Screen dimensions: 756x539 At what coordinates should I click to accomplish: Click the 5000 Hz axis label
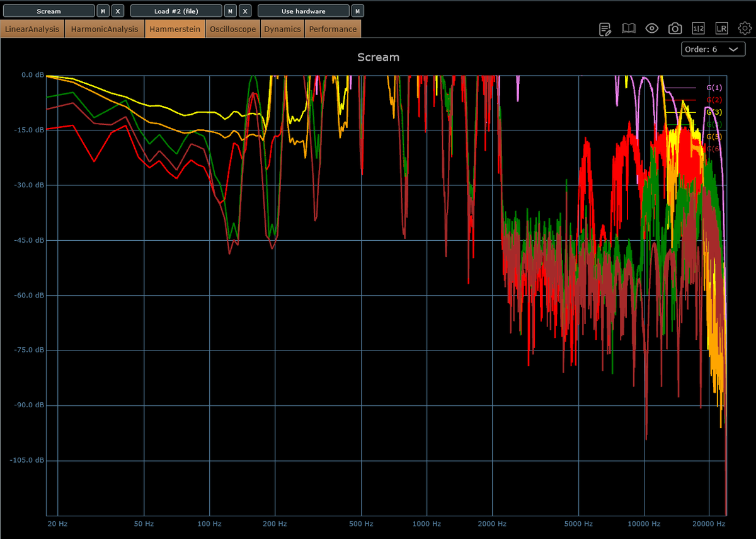pos(579,524)
